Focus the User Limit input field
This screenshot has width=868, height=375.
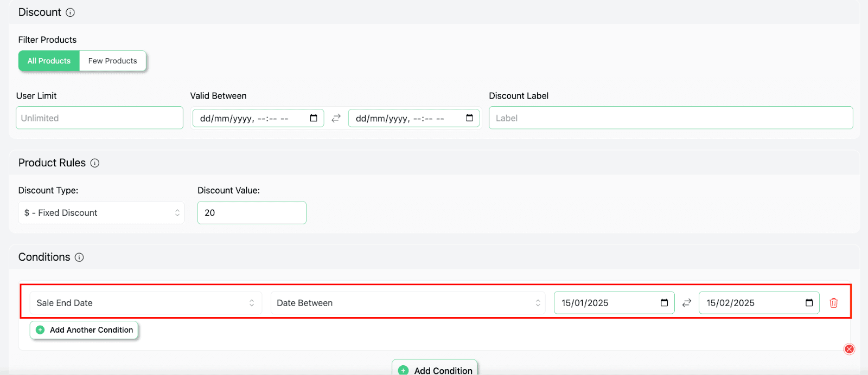(x=100, y=118)
